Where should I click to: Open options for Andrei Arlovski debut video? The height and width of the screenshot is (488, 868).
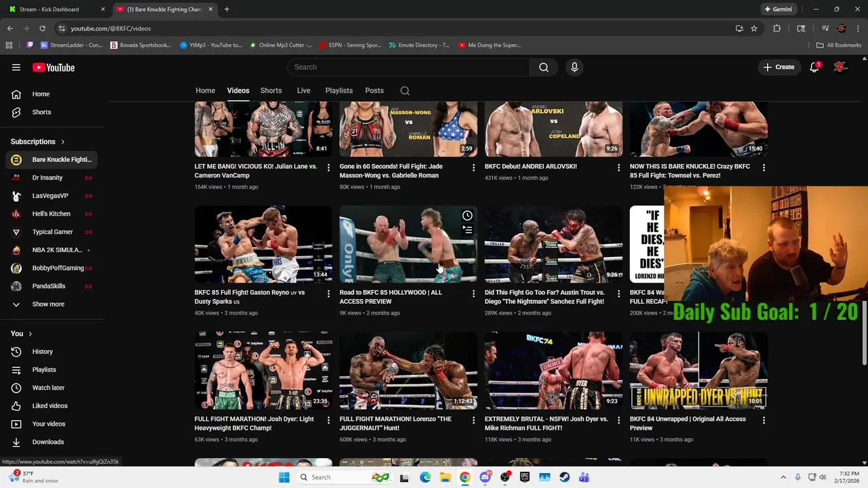point(618,167)
